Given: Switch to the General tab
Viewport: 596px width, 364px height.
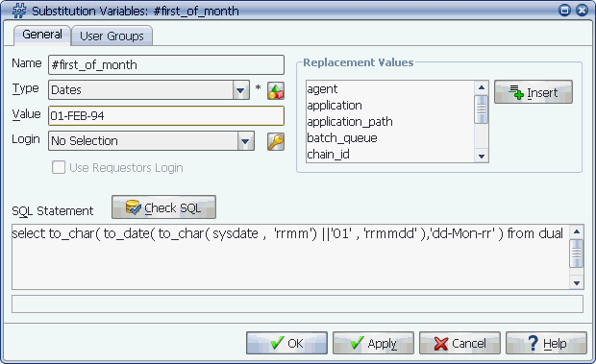Looking at the screenshot, I should (x=42, y=35).
